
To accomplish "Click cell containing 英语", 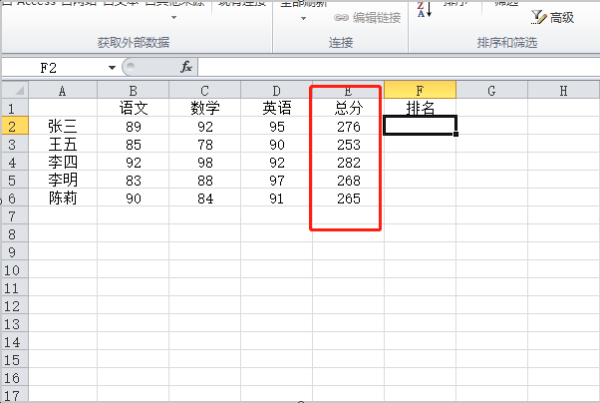I will 276,108.
